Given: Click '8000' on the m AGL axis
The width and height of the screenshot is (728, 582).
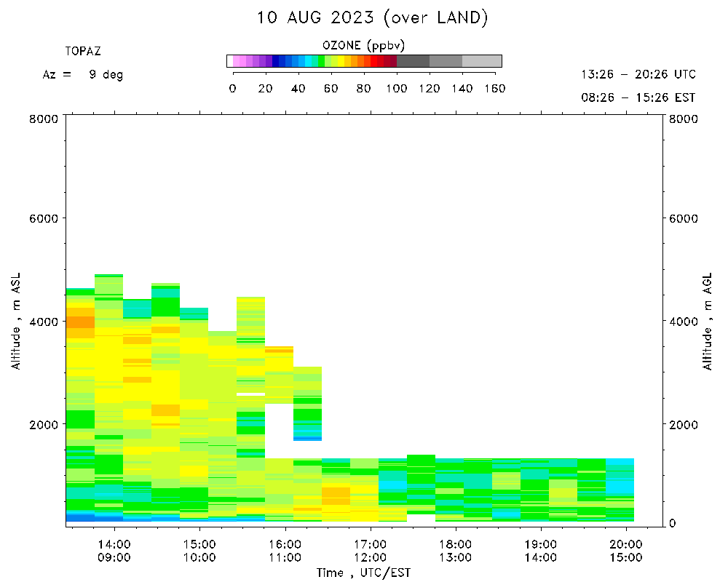Looking at the screenshot, I should click(684, 119).
